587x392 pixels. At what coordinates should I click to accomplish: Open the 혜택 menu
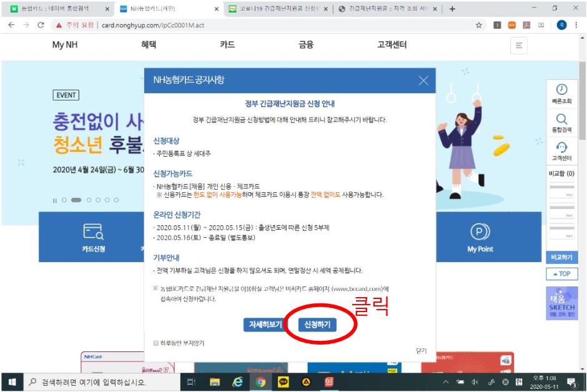[x=149, y=44]
